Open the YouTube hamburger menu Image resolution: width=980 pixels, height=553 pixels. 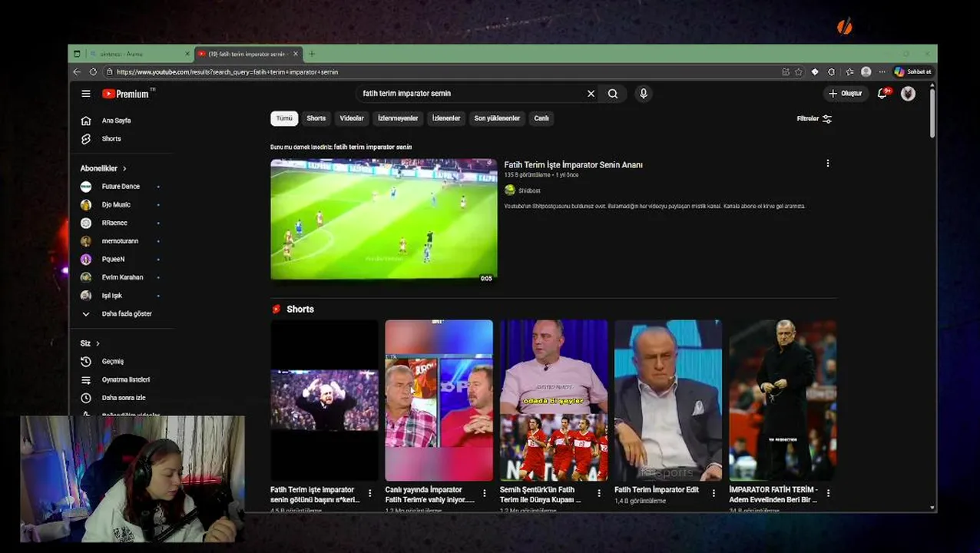click(x=86, y=94)
